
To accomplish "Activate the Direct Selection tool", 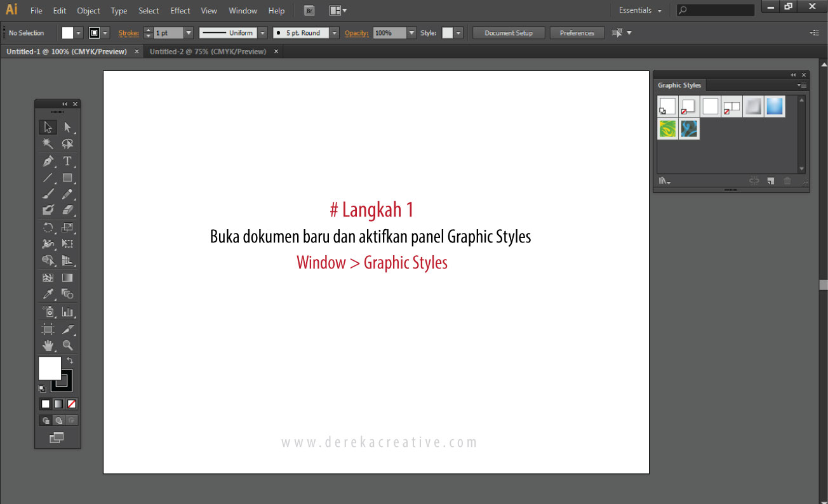I will [67, 128].
